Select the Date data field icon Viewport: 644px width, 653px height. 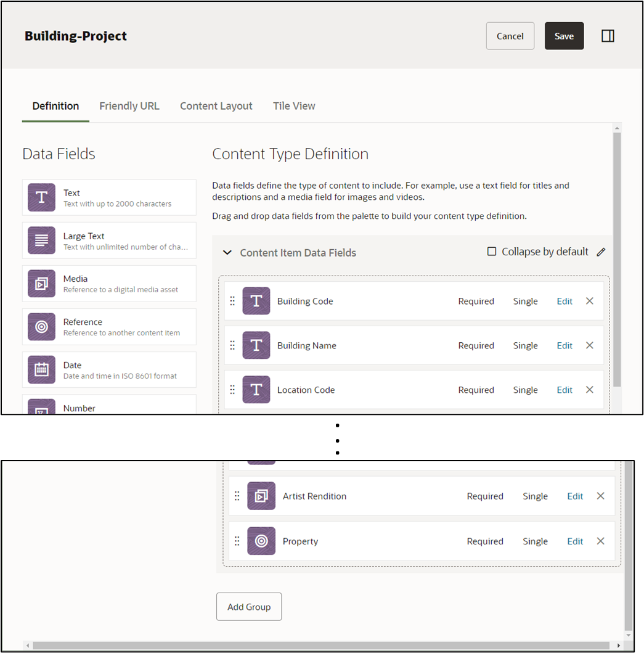point(41,369)
